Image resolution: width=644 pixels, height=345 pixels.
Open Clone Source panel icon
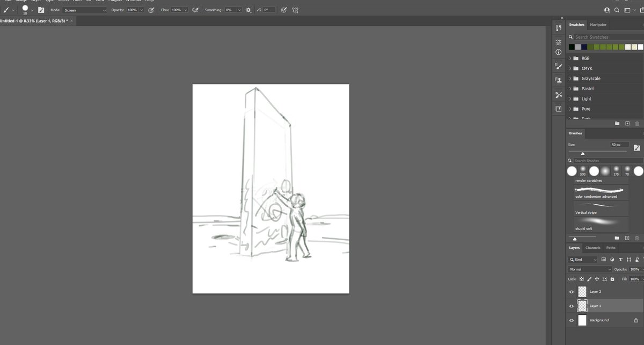(x=558, y=80)
